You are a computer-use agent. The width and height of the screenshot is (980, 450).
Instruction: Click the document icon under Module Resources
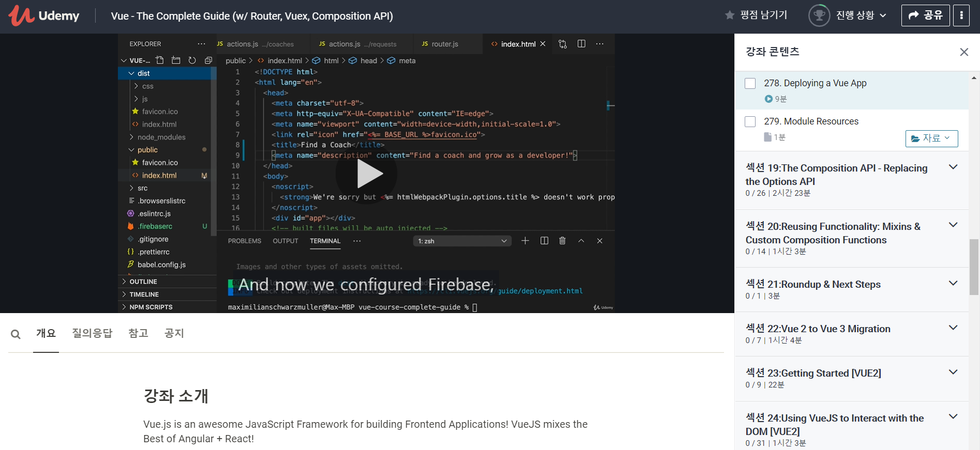pyautogui.click(x=768, y=137)
